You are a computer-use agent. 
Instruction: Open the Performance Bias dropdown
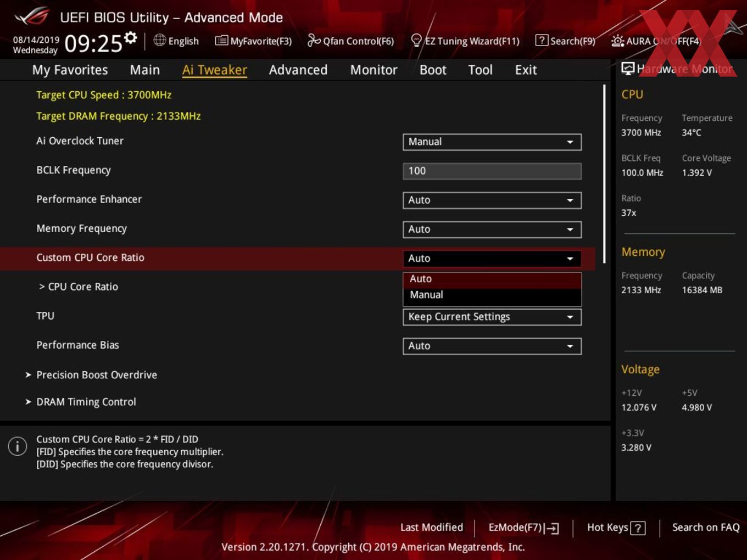pyautogui.click(x=492, y=346)
